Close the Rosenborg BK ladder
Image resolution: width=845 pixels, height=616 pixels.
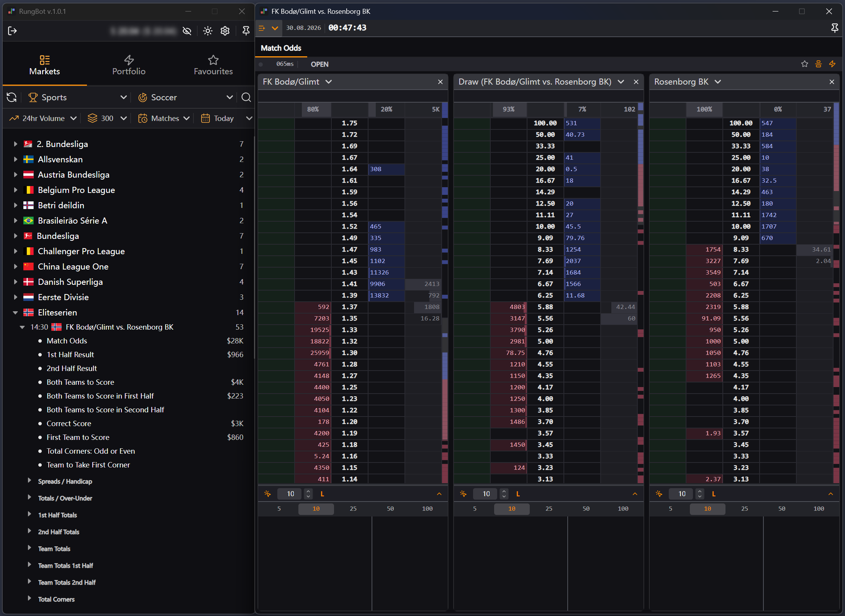[x=832, y=82]
